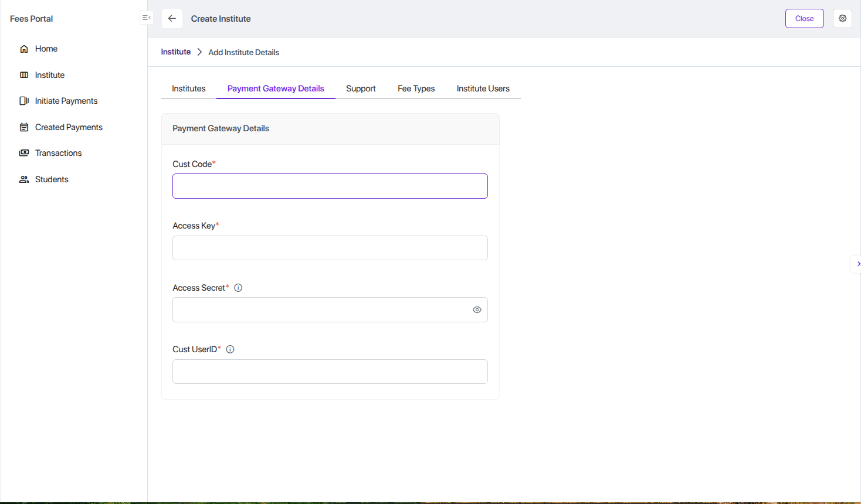The image size is (861, 504).
Task: Toggle Access Secret visibility with eye icon
Action: [x=477, y=310]
